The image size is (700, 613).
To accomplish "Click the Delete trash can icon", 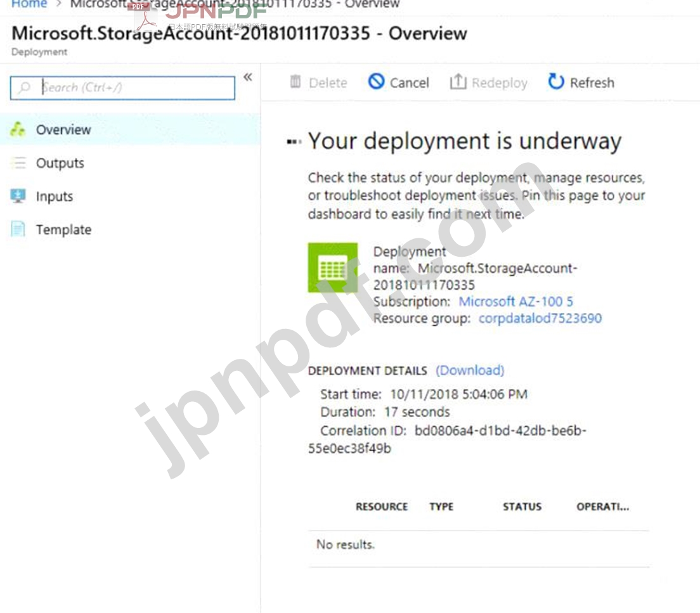I will [295, 82].
